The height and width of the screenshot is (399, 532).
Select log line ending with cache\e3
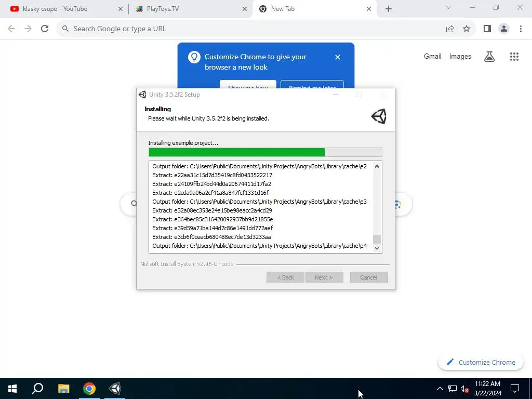(260, 202)
